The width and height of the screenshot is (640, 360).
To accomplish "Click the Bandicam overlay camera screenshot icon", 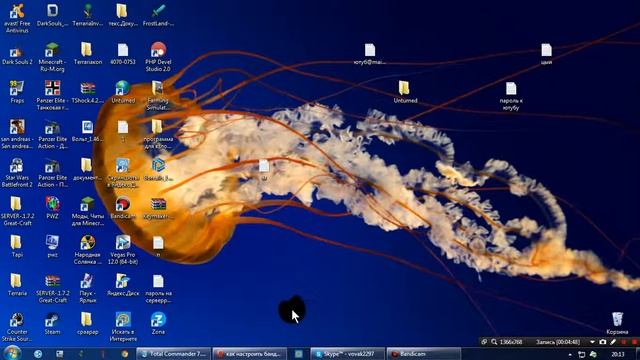I will tap(603, 342).
